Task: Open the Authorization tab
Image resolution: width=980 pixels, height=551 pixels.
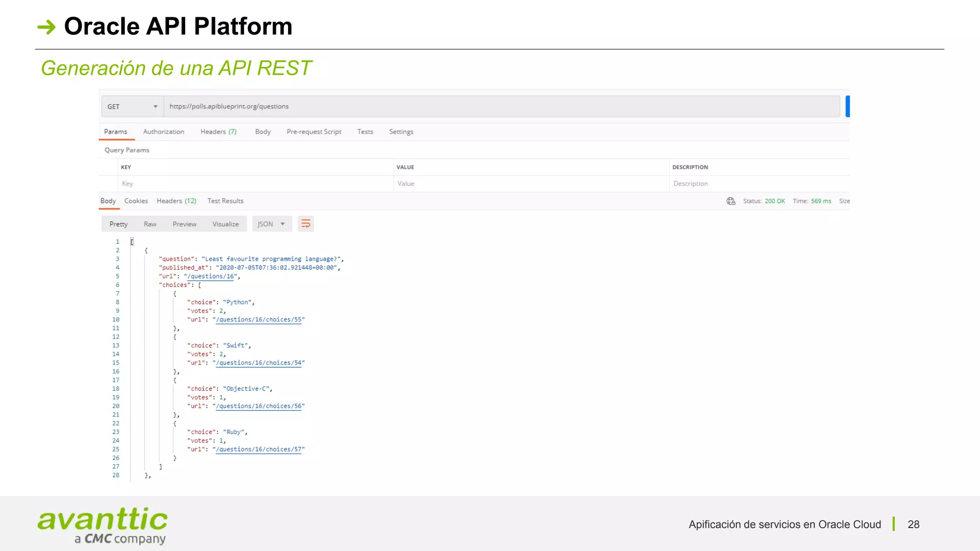Action: click(164, 132)
